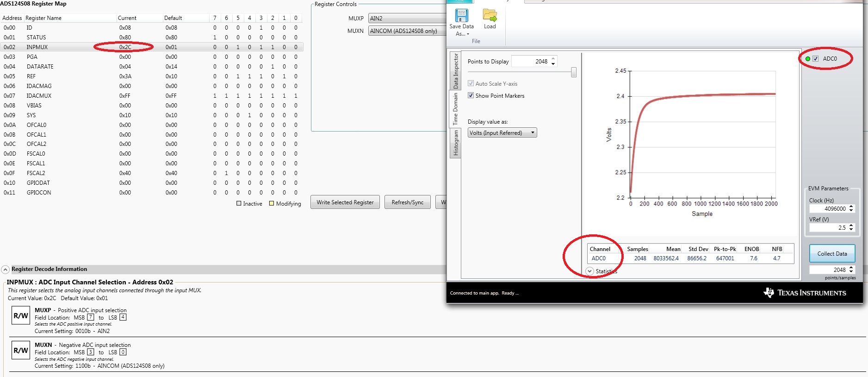Toggle Show Point Markers checkbox
Viewport: 868px width, 377px height.
471,95
